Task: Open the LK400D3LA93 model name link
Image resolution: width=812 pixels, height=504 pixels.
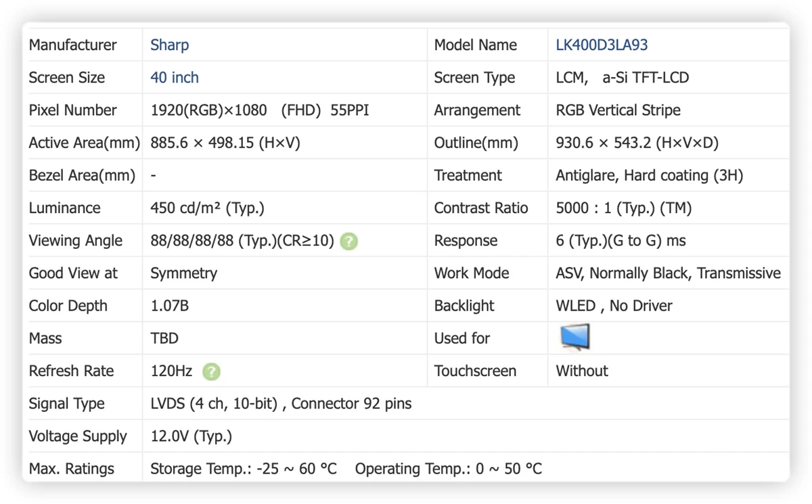Action: coord(602,45)
